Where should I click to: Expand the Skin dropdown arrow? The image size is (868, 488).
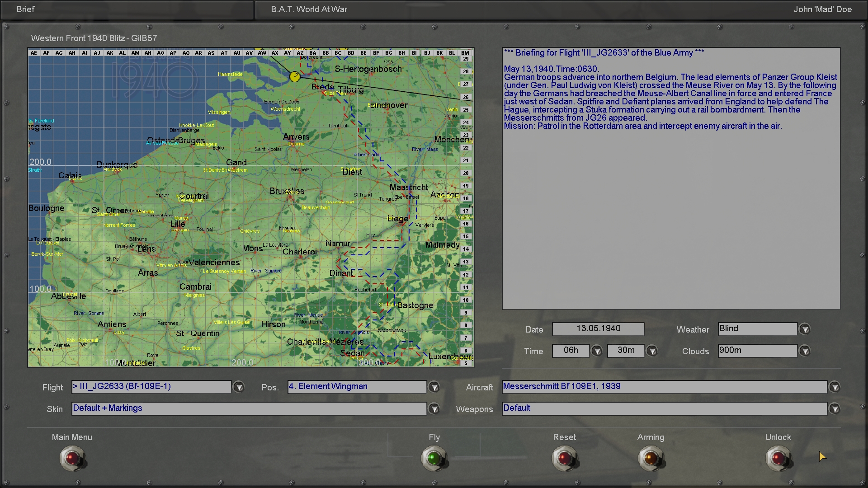pyautogui.click(x=434, y=409)
